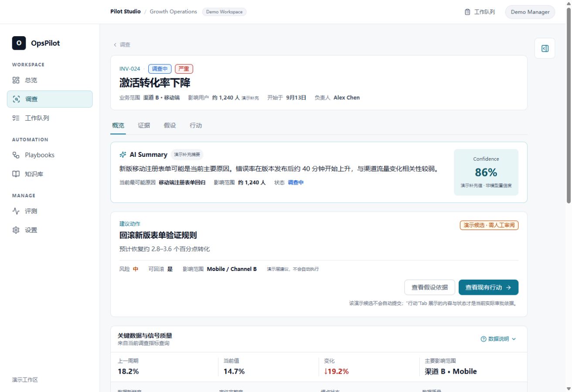
Task: Click the Pilot Studio breadcrumb
Action: coord(126,12)
